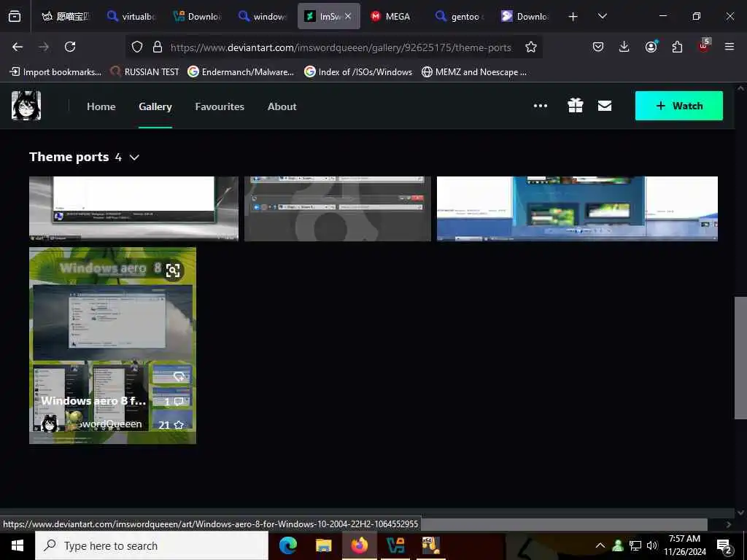Open Microsoft Edge from taskbar
The width and height of the screenshot is (747, 560).
(x=287, y=545)
